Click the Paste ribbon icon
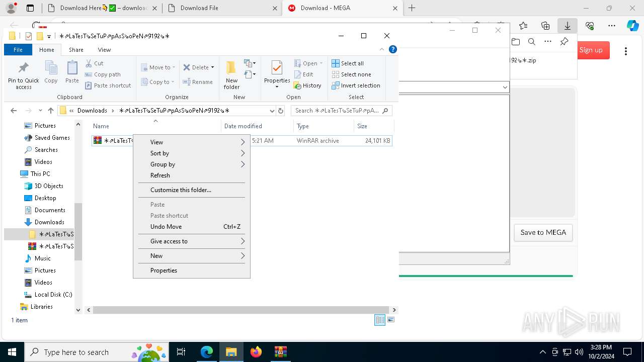The image size is (644, 362). click(72, 72)
